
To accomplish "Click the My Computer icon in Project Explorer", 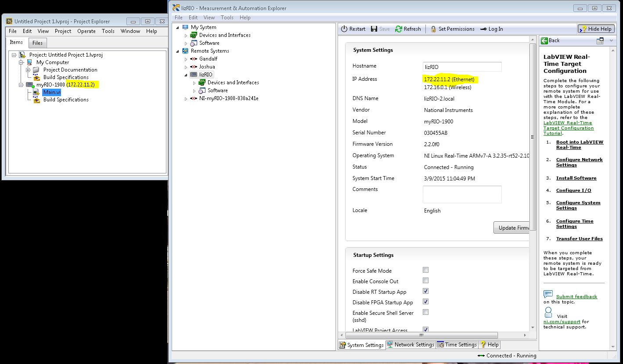I will [29, 62].
